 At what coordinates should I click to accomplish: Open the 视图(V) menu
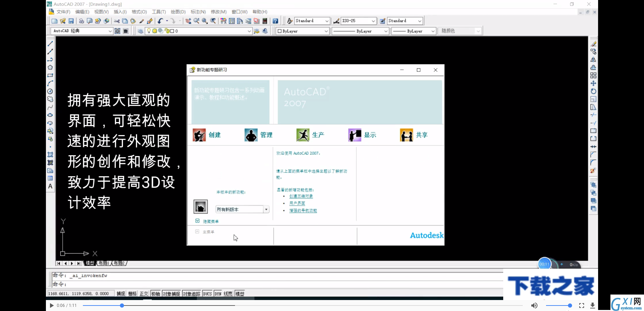[101, 12]
